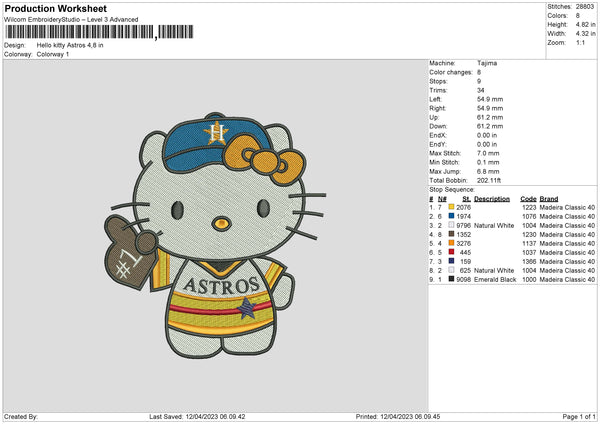This screenshot has height=424, width=600.
Task: Click the barcode under the worksheet title
Action: [99, 32]
